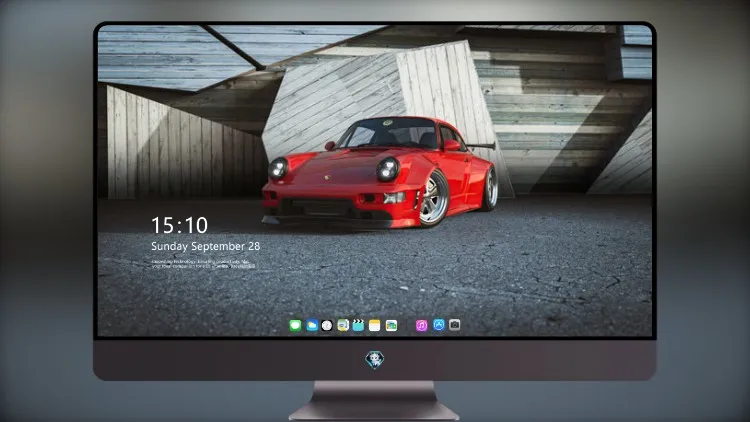The width and height of the screenshot is (750, 422).
Task: Open the green Messages app in dock
Action: (x=295, y=325)
